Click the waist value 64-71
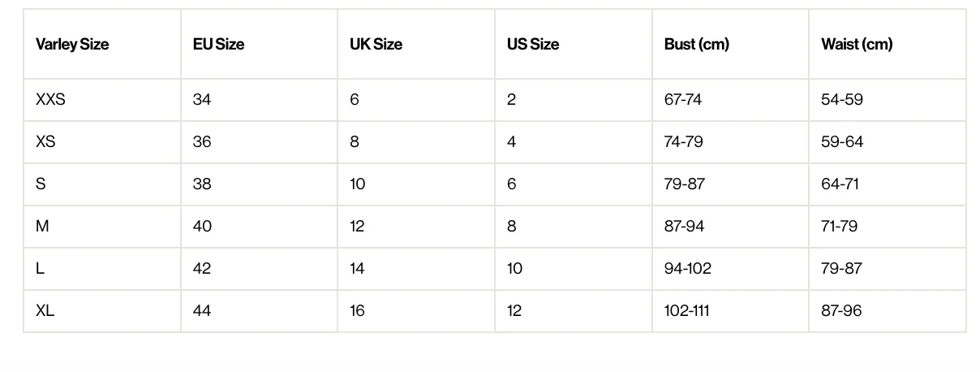Image resolution: width=980 pixels, height=372 pixels. (888, 184)
